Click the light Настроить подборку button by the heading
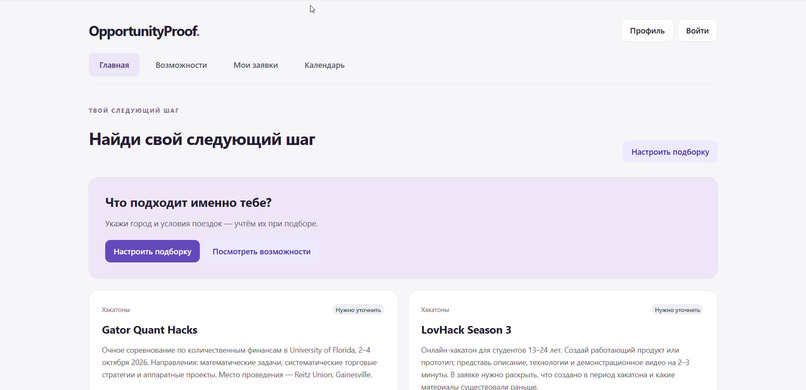 click(670, 152)
